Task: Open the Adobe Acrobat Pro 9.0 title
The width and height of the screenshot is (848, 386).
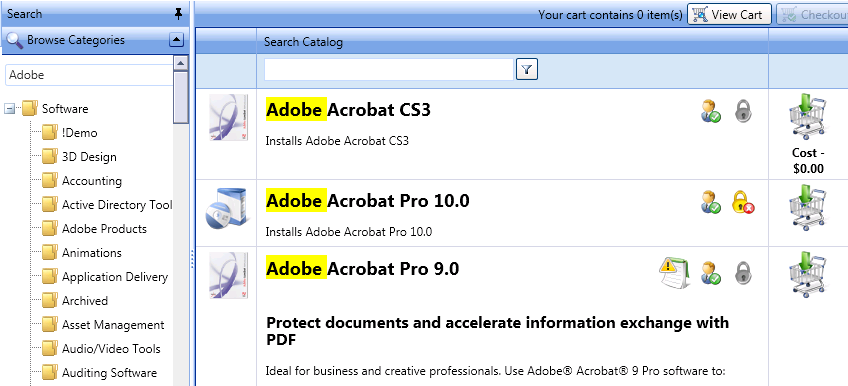Action: click(x=362, y=268)
